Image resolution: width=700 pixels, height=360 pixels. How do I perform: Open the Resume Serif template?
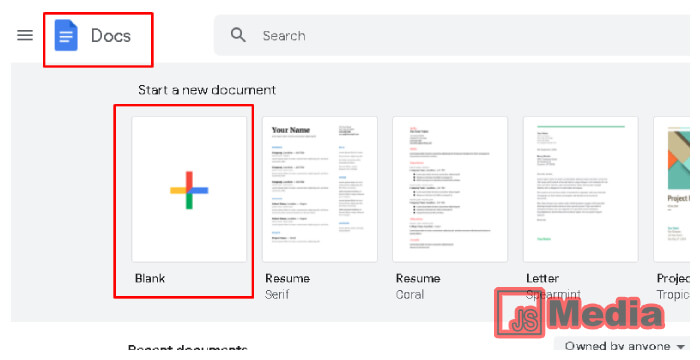point(320,189)
